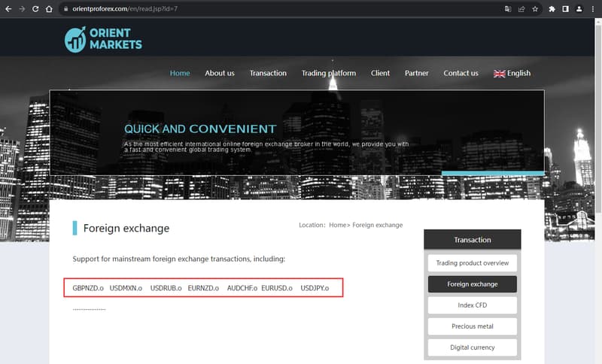The width and height of the screenshot is (602, 364).
Task: Open the Trading platform menu item
Action: pyautogui.click(x=329, y=73)
